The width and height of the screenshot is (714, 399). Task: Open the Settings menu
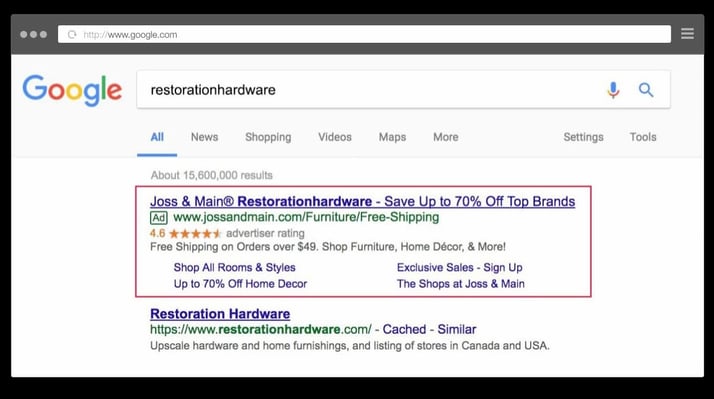(x=583, y=137)
